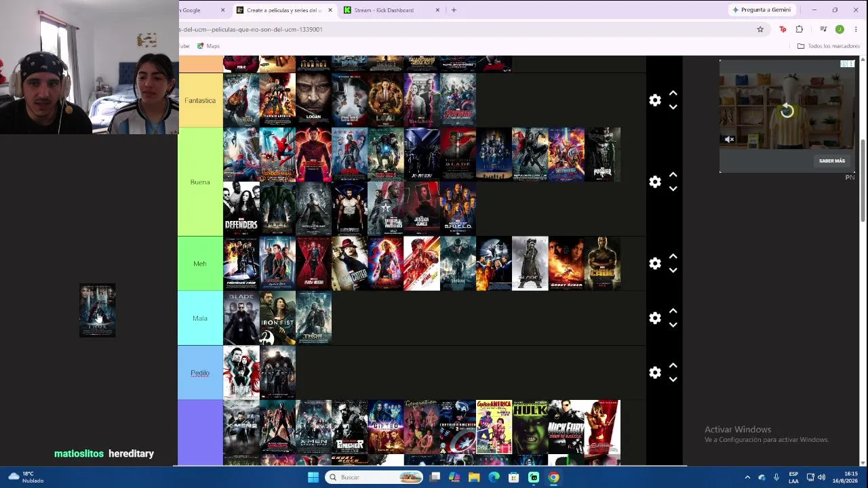Open settings gear for Fantastica tier
Screen dimensions: 868x488
pos(654,100)
